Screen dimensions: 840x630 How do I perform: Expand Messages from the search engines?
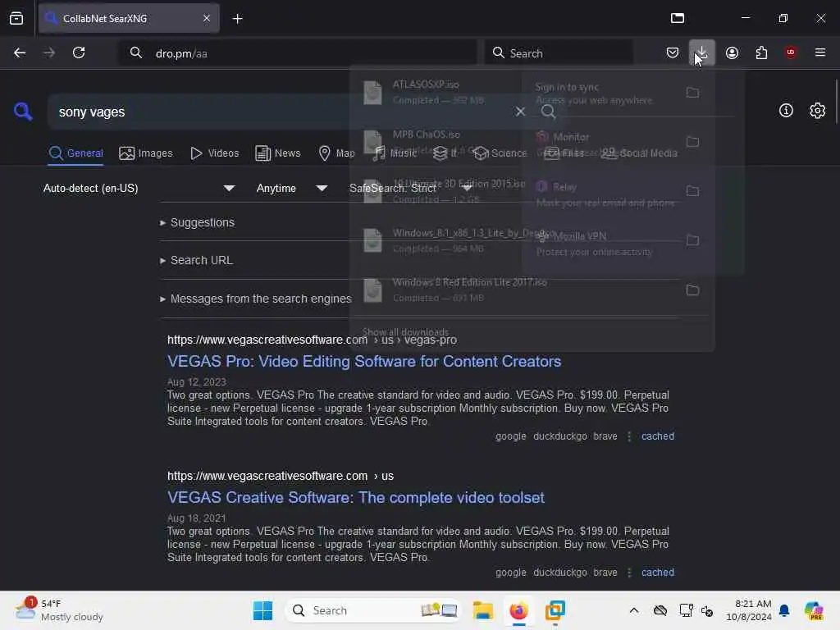coord(256,299)
